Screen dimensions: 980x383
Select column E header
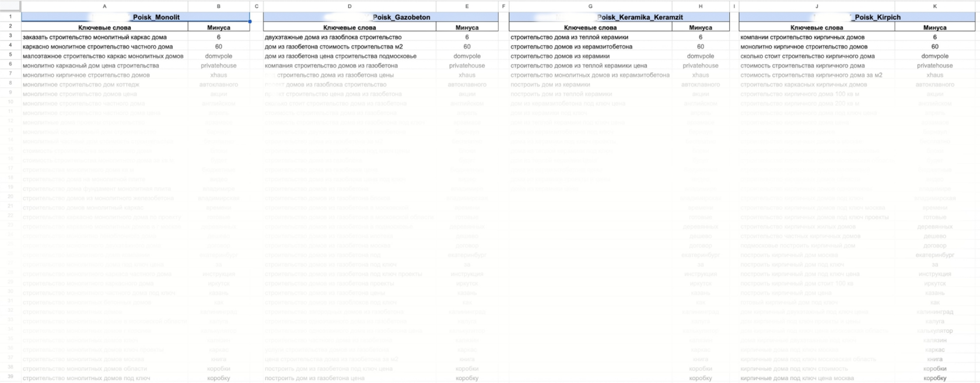coord(467,6)
